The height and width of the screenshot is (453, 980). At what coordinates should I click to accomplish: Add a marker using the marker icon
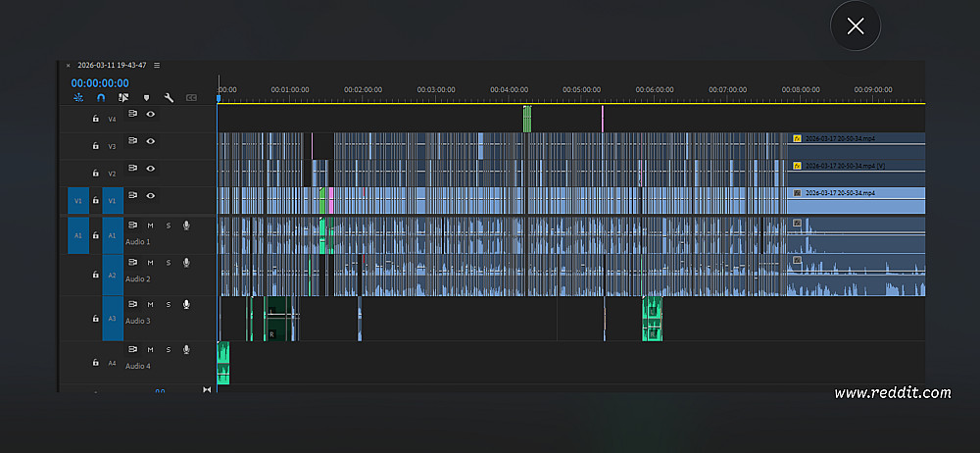click(146, 98)
